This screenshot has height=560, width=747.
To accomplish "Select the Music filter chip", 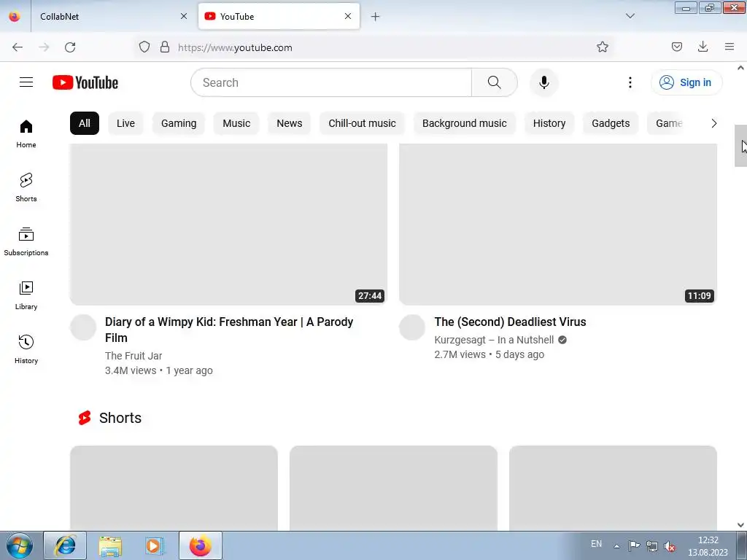I will point(236,123).
